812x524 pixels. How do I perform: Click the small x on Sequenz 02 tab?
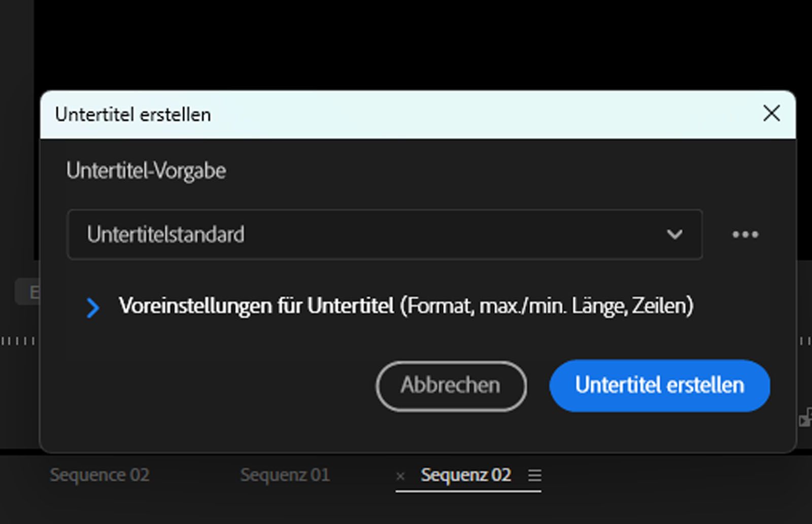coord(401,476)
